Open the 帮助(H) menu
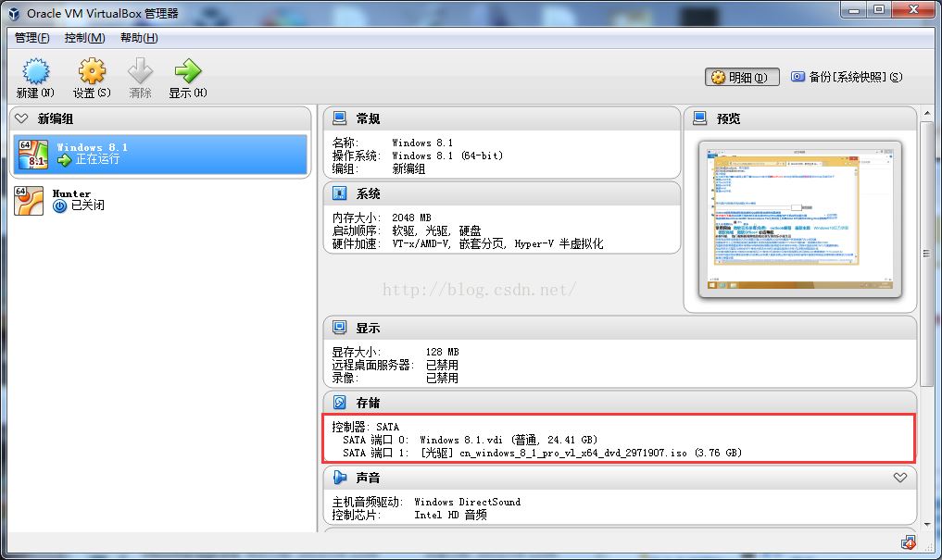942x560 pixels. [x=139, y=38]
